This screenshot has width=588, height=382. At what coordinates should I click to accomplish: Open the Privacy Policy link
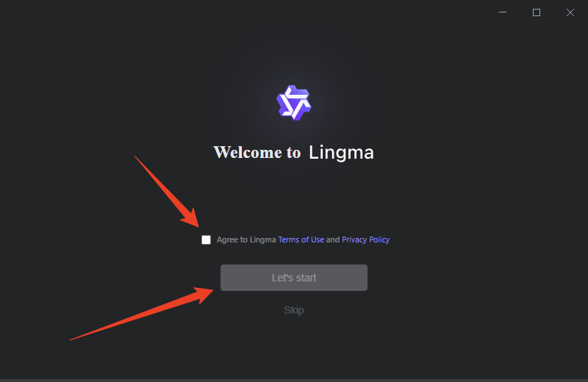[365, 239]
